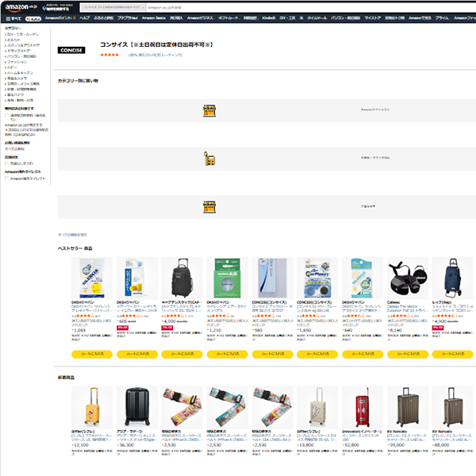Select ドラッグストア sidebar category
The width and height of the screenshot is (476, 476).
point(18,51)
